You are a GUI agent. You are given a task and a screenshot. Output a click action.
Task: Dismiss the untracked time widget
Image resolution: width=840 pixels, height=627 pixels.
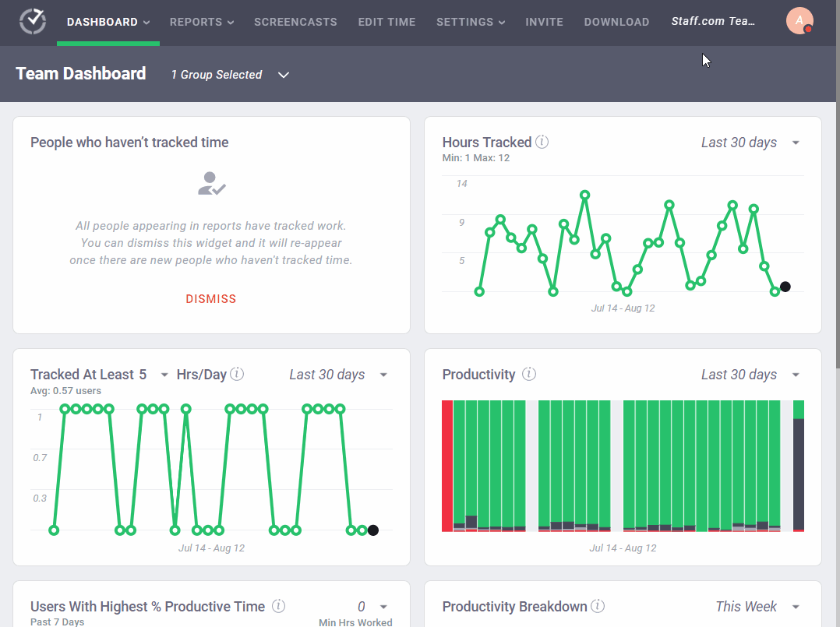tap(210, 298)
